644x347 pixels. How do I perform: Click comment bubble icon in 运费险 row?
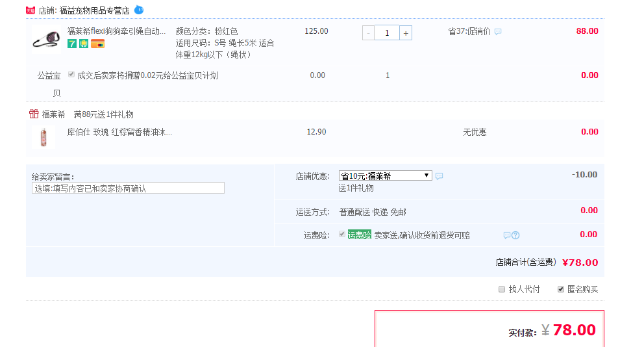[x=507, y=235]
